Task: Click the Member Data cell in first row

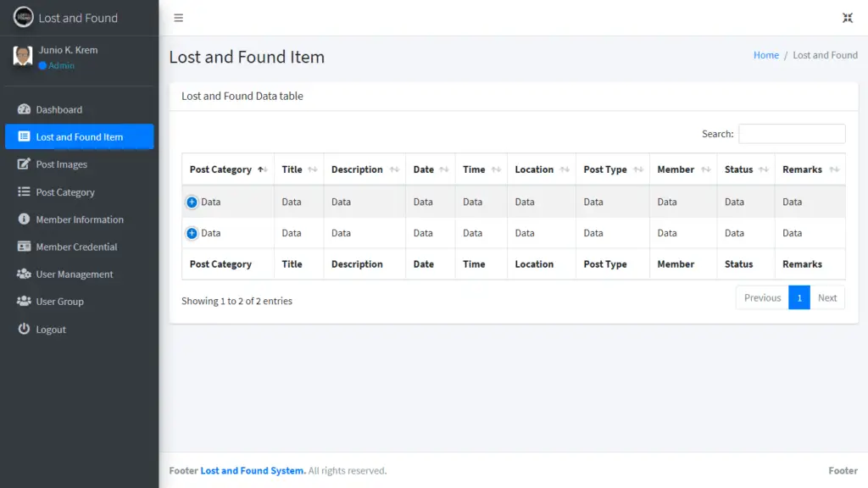Action: pyautogui.click(x=667, y=202)
